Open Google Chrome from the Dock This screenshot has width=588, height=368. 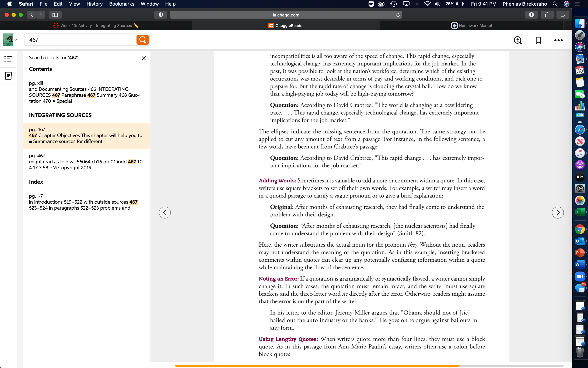click(580, 229)
